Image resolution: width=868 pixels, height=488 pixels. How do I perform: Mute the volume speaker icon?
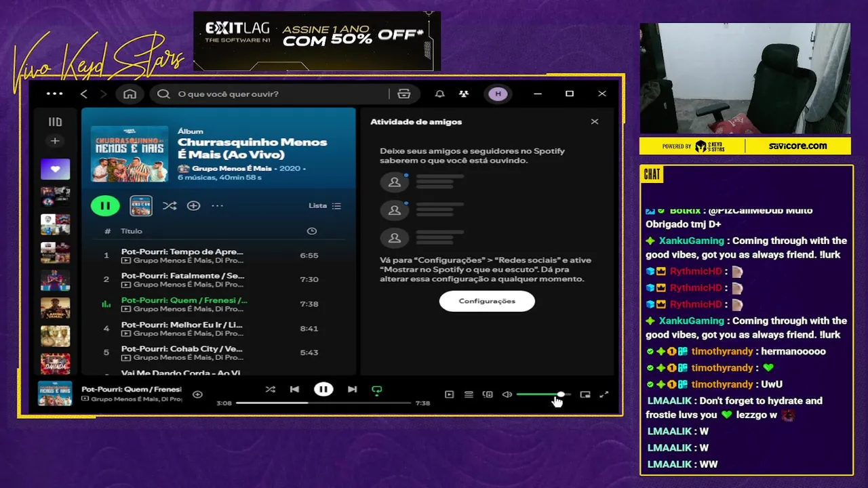(x=507, y=394)
